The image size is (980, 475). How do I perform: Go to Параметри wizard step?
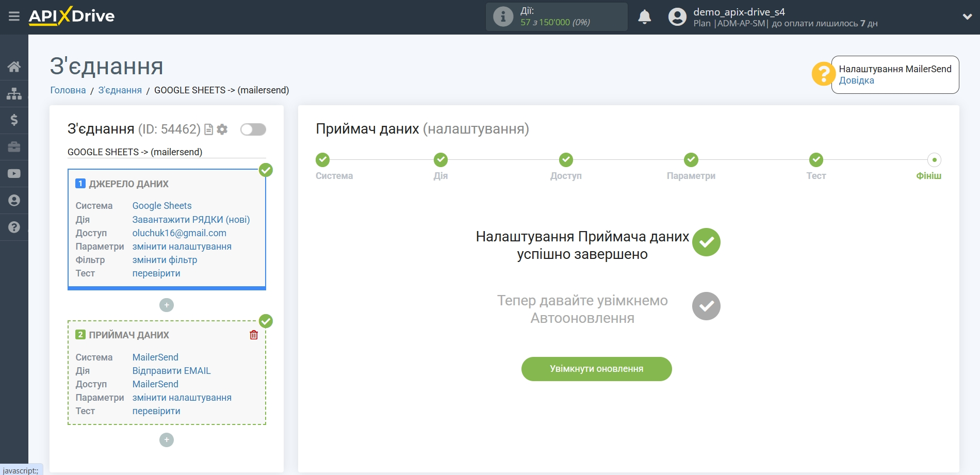coord(691,160)
